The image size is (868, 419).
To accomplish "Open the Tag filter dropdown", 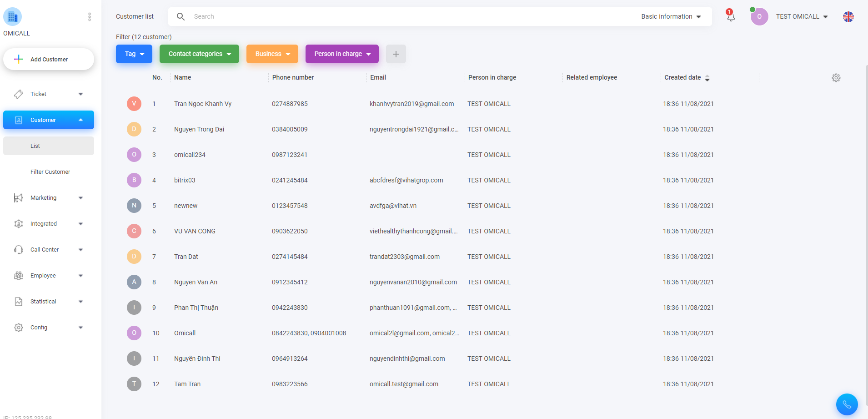I will click(134, 54).
